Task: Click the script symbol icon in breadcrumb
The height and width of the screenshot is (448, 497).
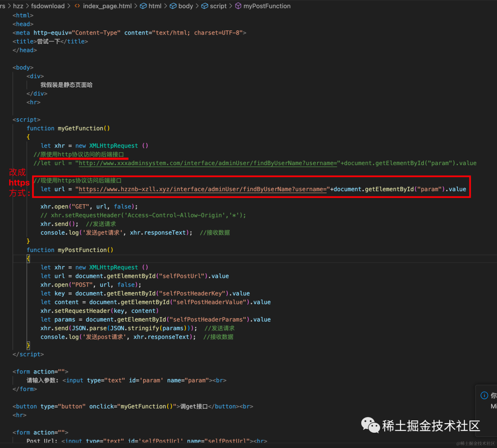Action: point(205,6)
